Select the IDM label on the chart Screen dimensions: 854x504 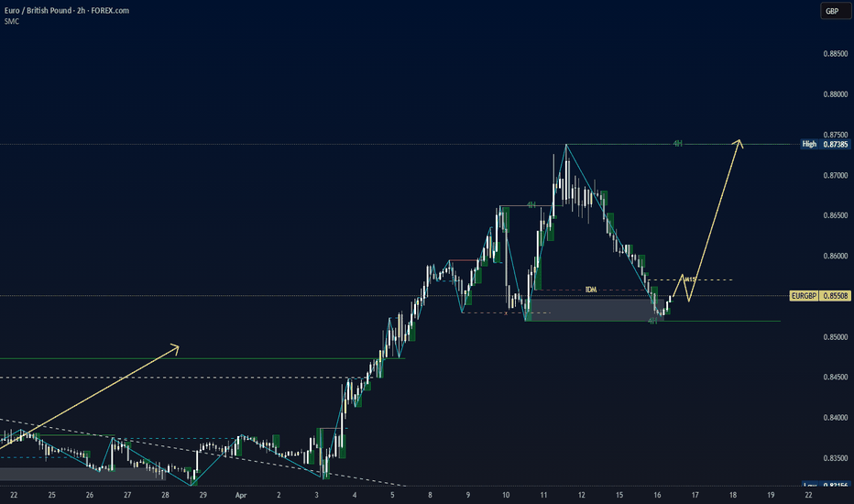(591, 290)
